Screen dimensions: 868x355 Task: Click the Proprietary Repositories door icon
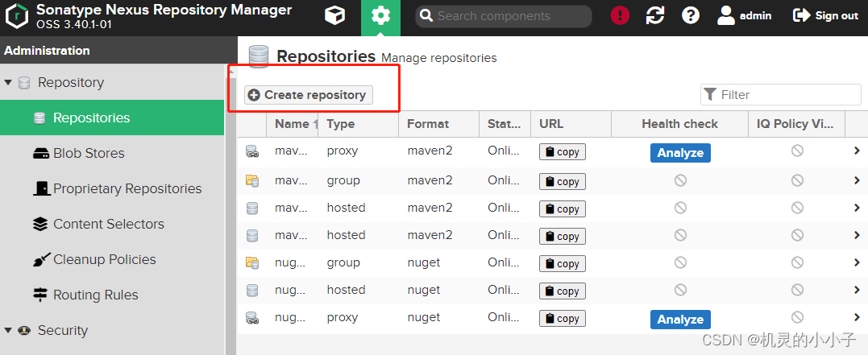(x=41, y=188)
